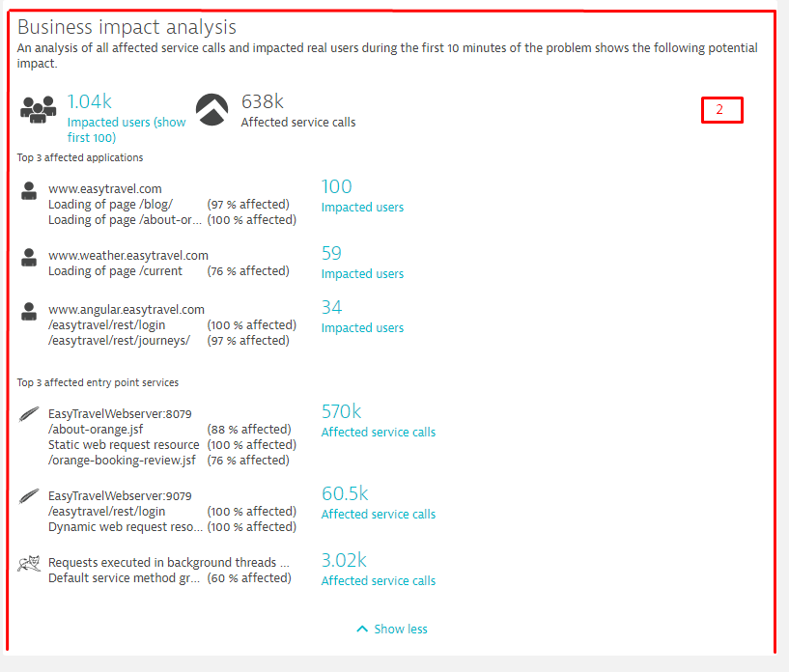The height and width of the screenshot is (672, 789).
Task: Collapse the list with Show less
Action: click(x=392, y=629)
